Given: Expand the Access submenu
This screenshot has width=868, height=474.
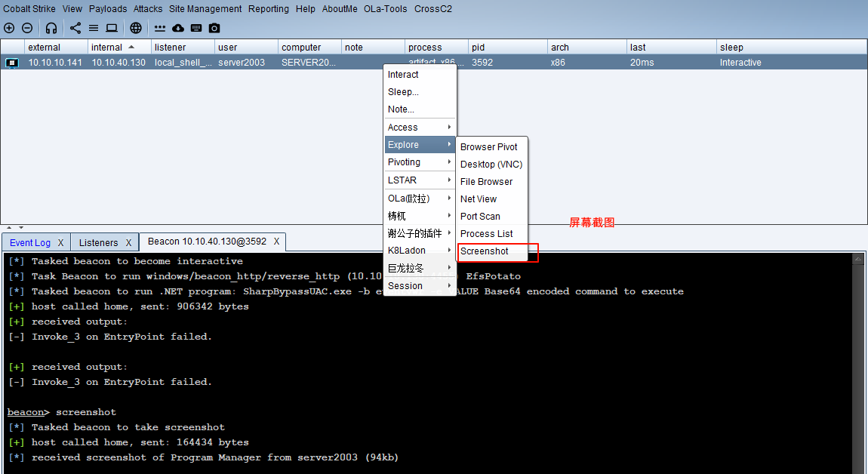Looking at the screenshot, I should click(420, 128).
